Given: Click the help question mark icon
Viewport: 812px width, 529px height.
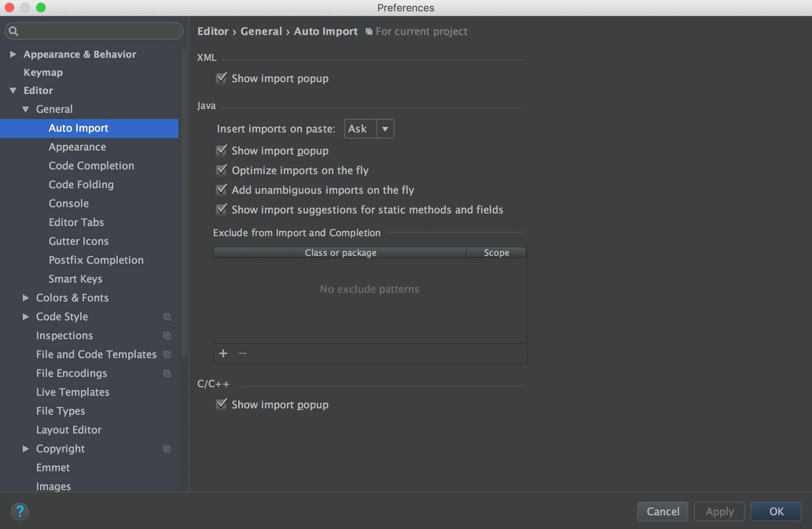Looking at the screenshot, I should [x=20, y=511].
